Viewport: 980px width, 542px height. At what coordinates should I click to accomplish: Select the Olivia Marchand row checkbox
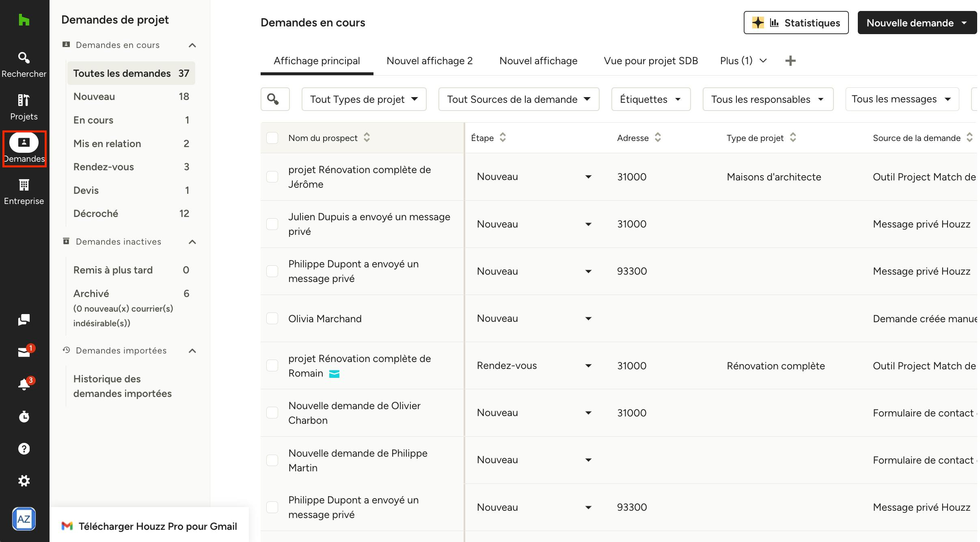click(x=272, y=318)
